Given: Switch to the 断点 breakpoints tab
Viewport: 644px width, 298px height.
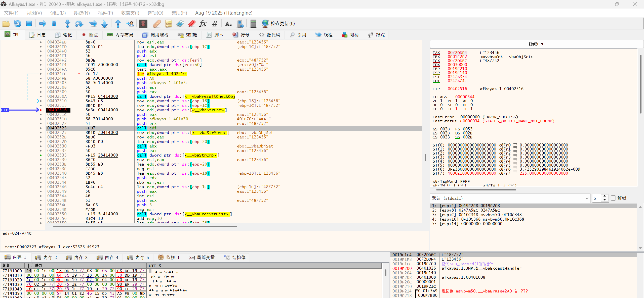Looking at the screenshot, I should (x=90, y=35).
